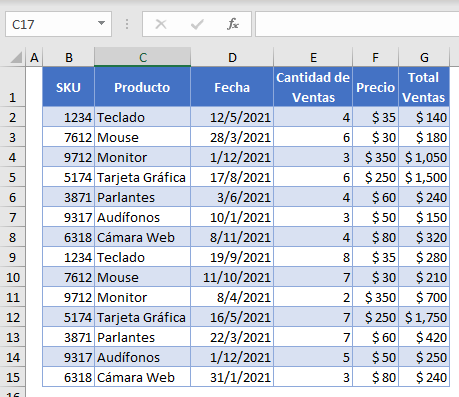Click the Select All corner triangle
The image size is (459, 397).
pos(16,57)
